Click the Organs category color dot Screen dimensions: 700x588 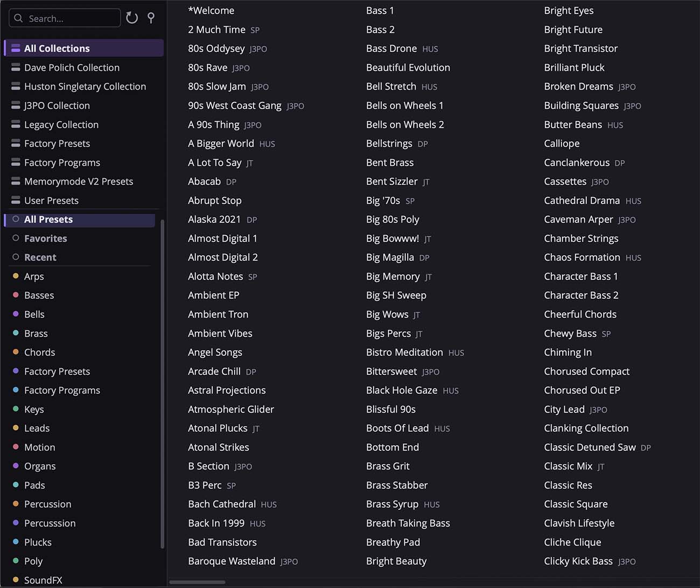[16, 466]
